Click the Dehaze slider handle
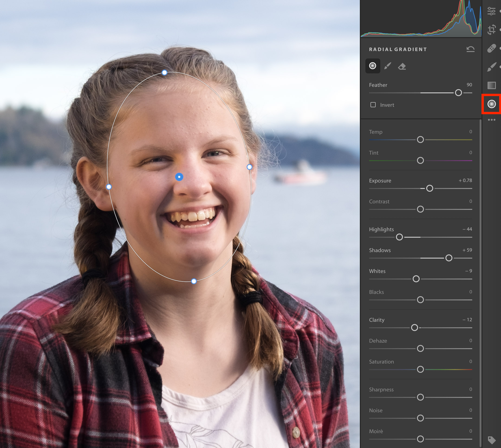 point(420,349)
